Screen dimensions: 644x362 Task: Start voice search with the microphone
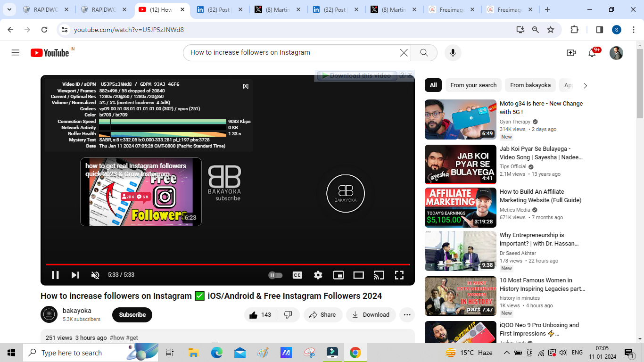[x=453, y=53]
